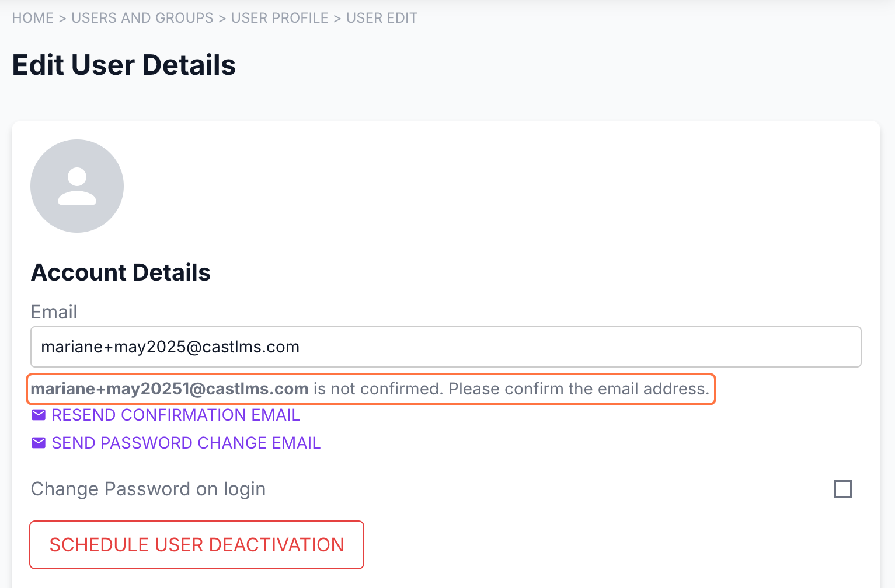Click the separator arrow after HOME breadcrumb

point(62,18)
